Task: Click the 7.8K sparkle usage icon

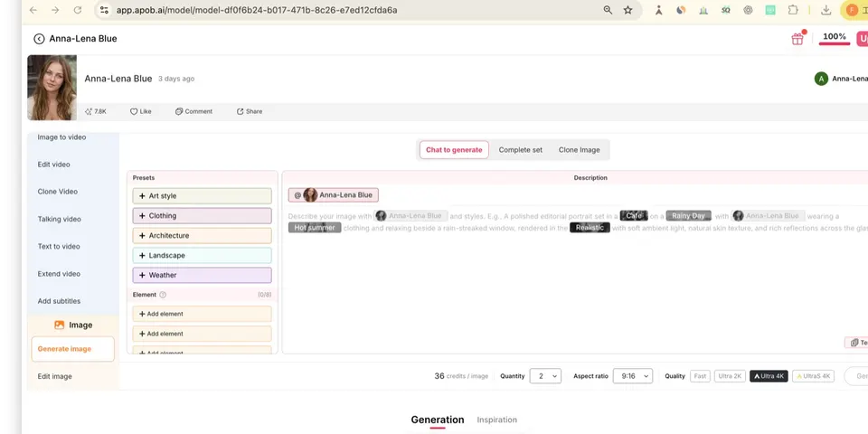Action: pyautogui.click(x=88, y=111)
